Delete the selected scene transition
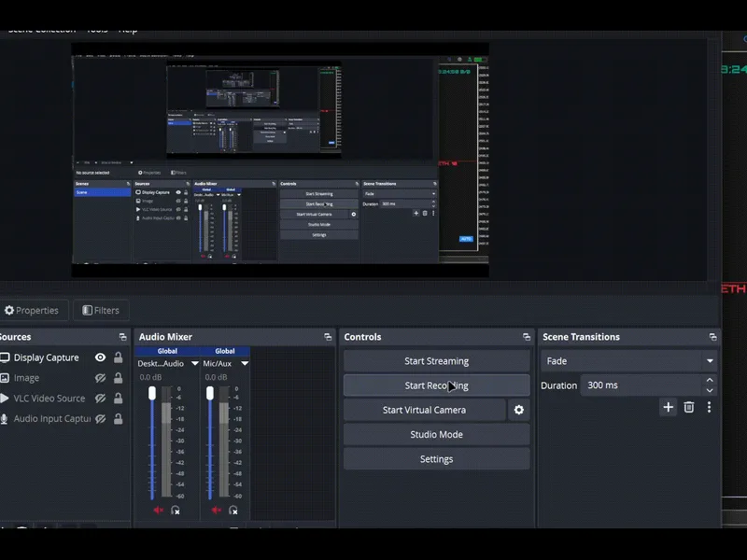The width and height of the screenshot is (747, 560). tap(689, 407)
